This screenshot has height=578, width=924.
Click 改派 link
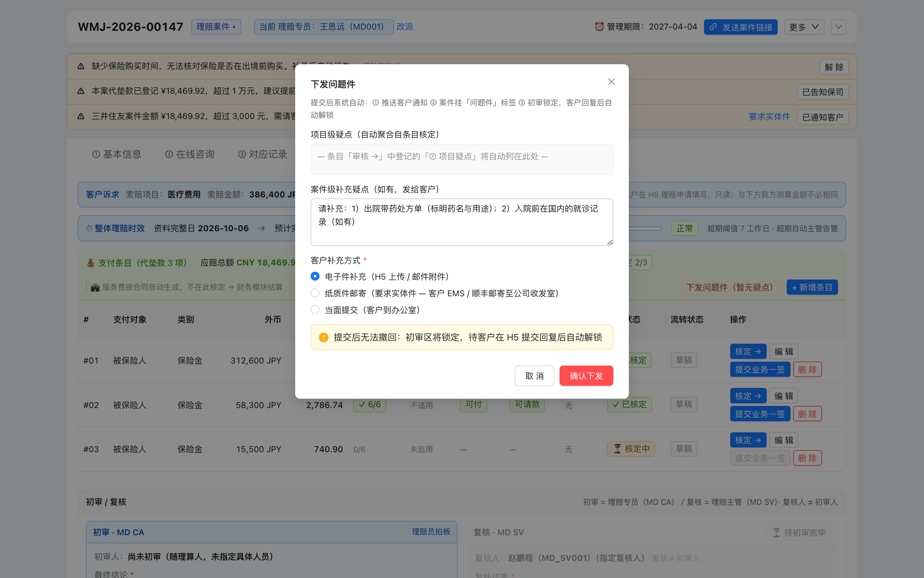coord(405,27)
